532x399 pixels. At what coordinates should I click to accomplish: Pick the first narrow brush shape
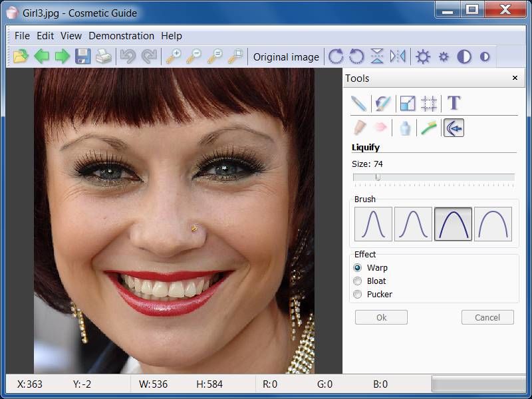coord(373,224)
